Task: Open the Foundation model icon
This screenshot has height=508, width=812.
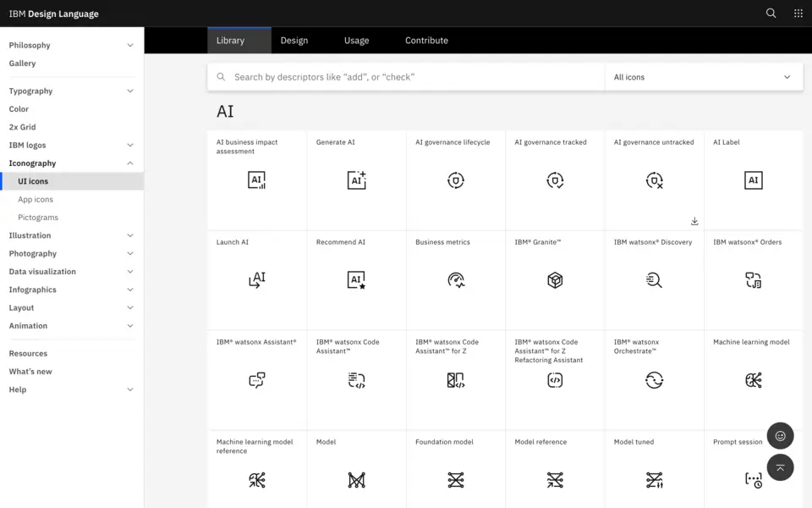Action: click(456, 480)
